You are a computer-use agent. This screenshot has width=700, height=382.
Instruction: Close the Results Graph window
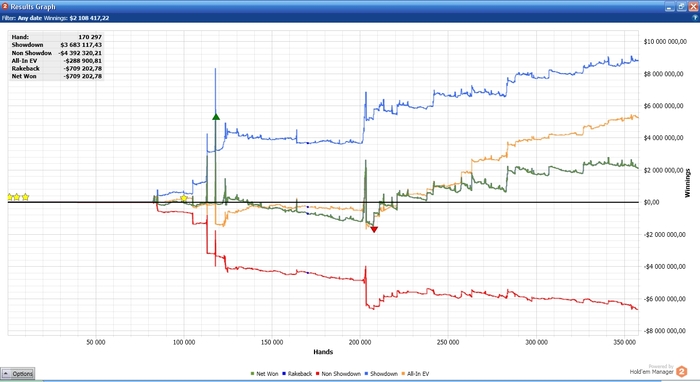coord(693,7)
